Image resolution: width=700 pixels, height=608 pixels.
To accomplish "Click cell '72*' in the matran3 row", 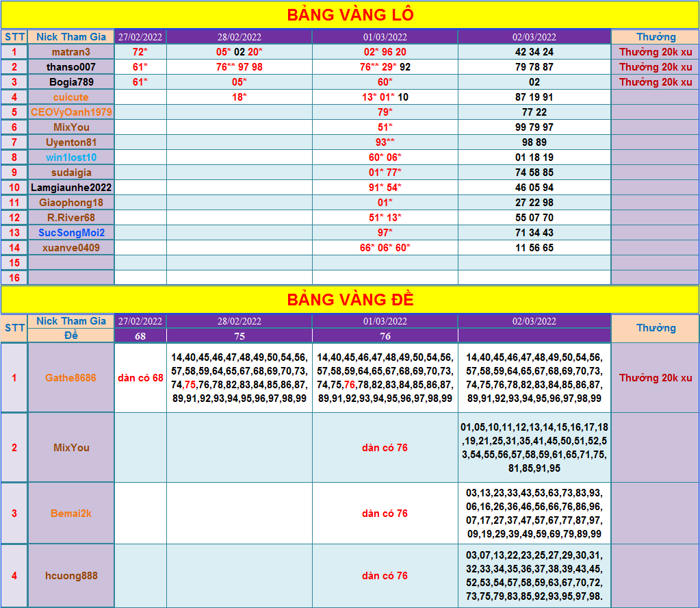I will (x=140, y=52).
